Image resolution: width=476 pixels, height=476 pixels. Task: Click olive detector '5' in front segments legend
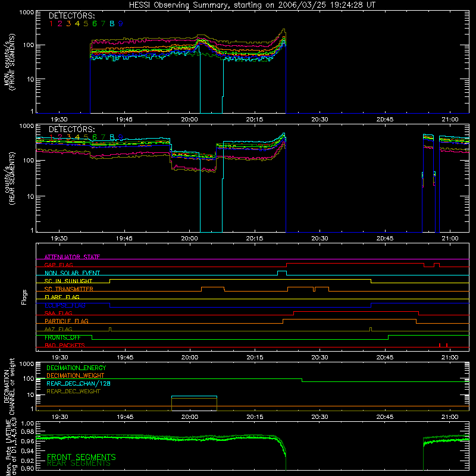[86, 24]
